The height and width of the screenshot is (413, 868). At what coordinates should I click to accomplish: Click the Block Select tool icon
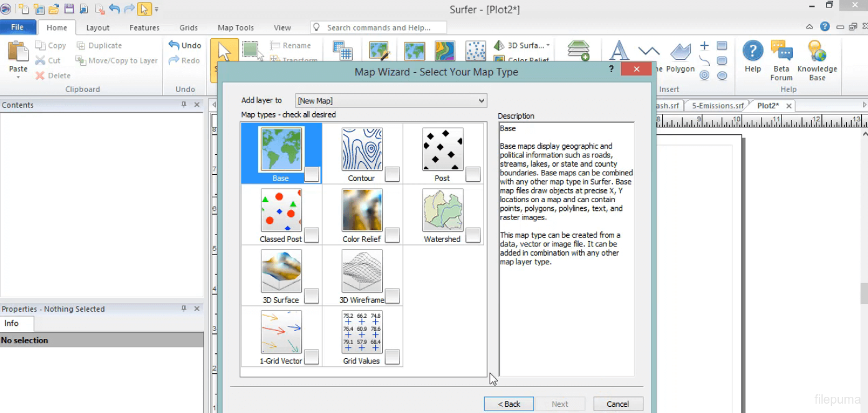[x=251, y=50]
